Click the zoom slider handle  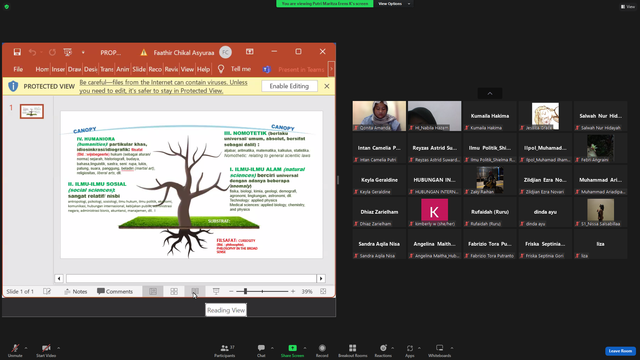coord(245,291)
